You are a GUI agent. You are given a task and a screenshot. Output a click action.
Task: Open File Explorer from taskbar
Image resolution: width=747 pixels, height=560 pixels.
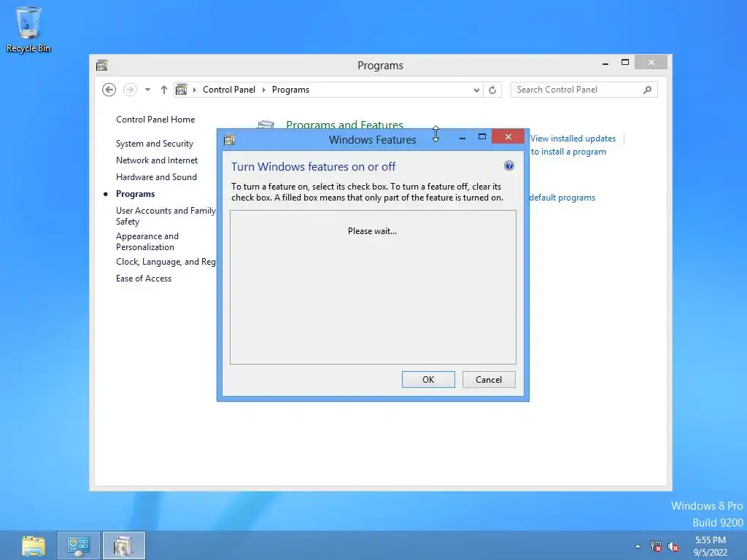coord(34,545)
